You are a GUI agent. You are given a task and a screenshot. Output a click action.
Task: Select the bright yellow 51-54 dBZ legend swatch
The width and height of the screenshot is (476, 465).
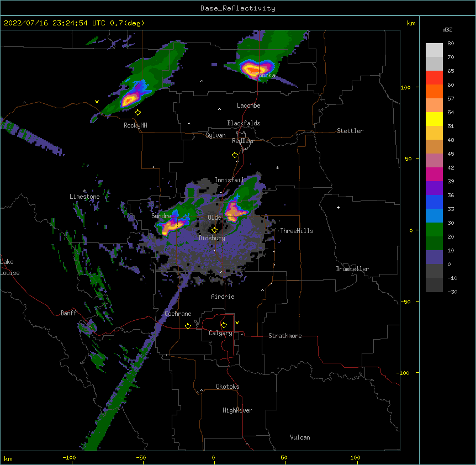point(434,119)
